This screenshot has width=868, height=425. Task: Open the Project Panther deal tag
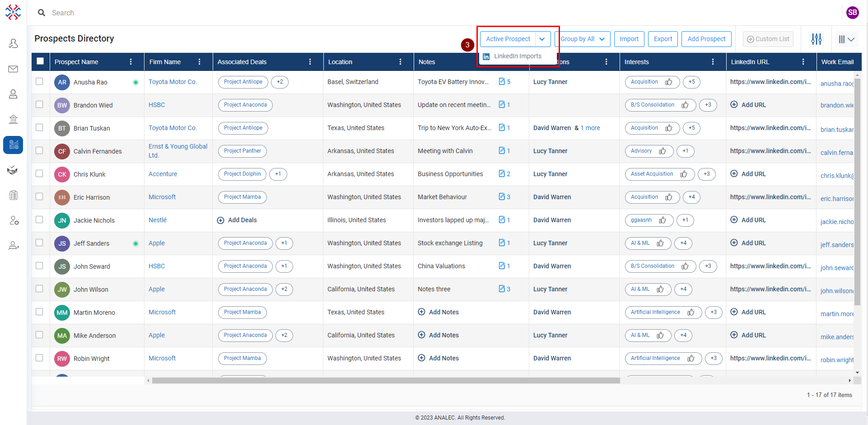tap(243, 151)
